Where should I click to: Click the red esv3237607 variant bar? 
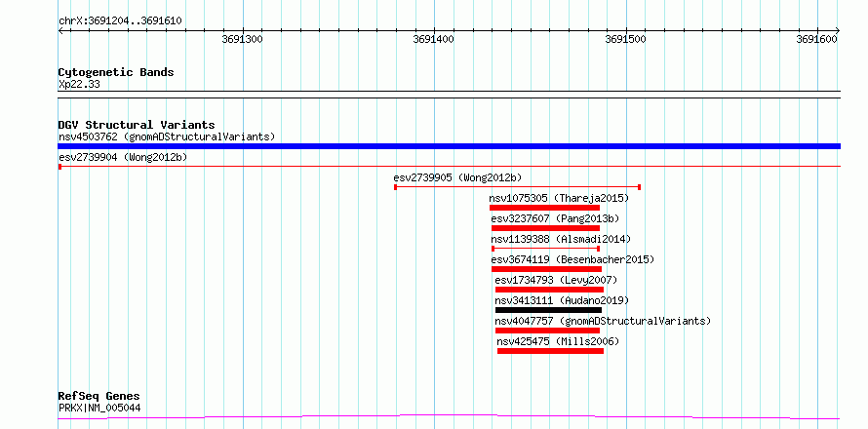coord(545,228)
